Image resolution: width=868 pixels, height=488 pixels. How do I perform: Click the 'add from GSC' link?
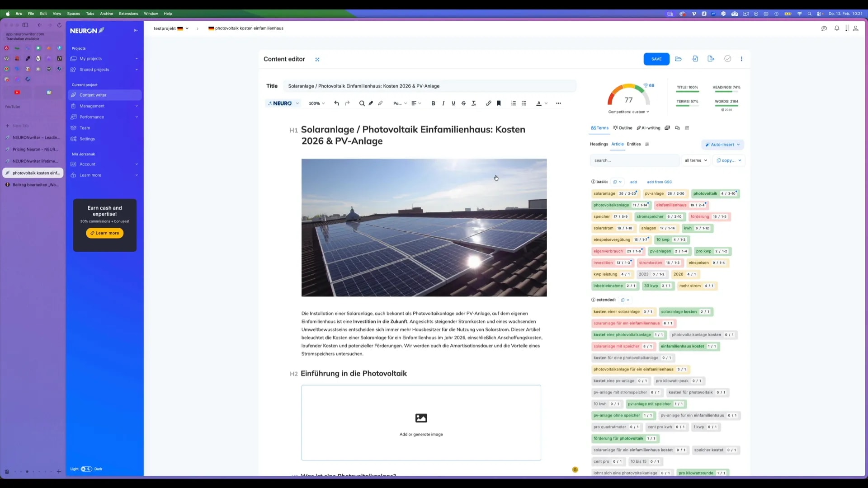(x=659, y=182)
